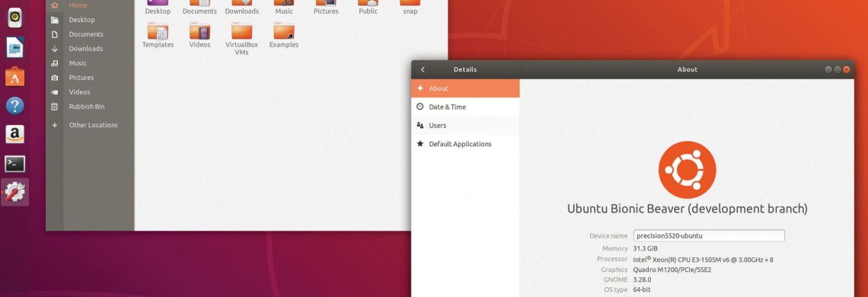Screen dimensions: 868x297
Task: Launch Amazon from the dock
Action: 15,134
